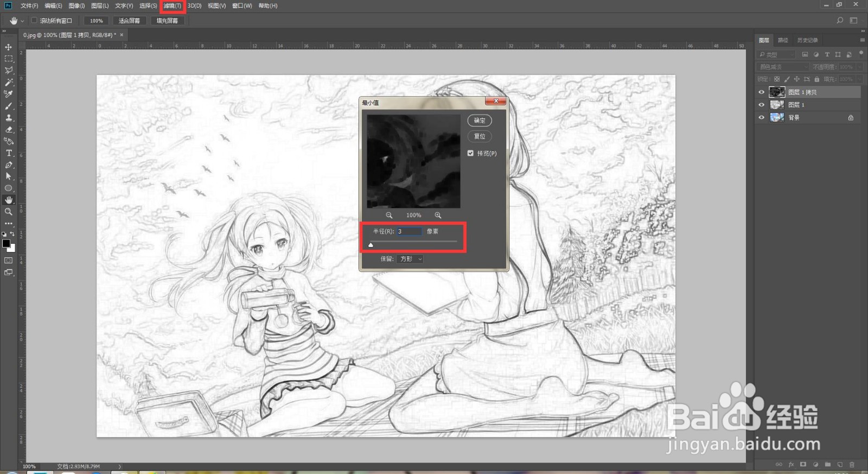Open the 文件(F) menu
The height and width of the screenshot is (474, 868).
click(29, 5)
